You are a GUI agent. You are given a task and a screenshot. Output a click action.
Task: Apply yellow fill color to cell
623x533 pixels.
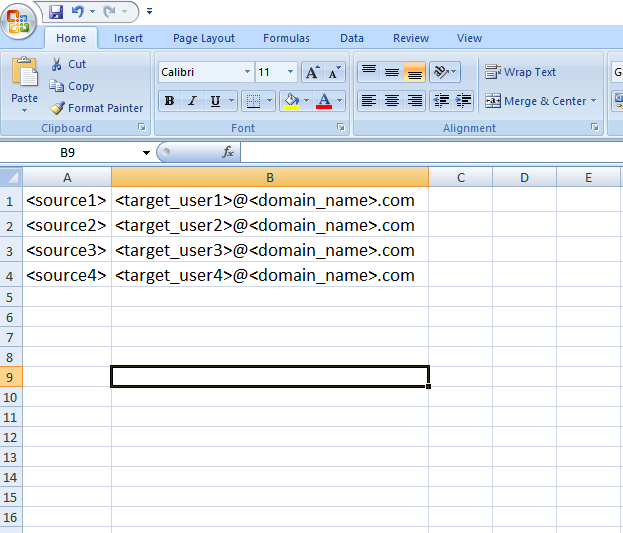coord(291,101)
